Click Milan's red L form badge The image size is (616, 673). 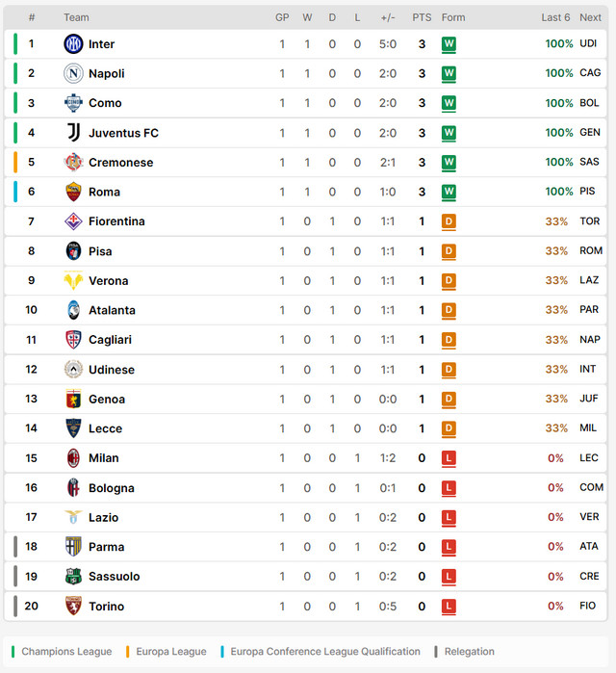click(x=449, y=458)
